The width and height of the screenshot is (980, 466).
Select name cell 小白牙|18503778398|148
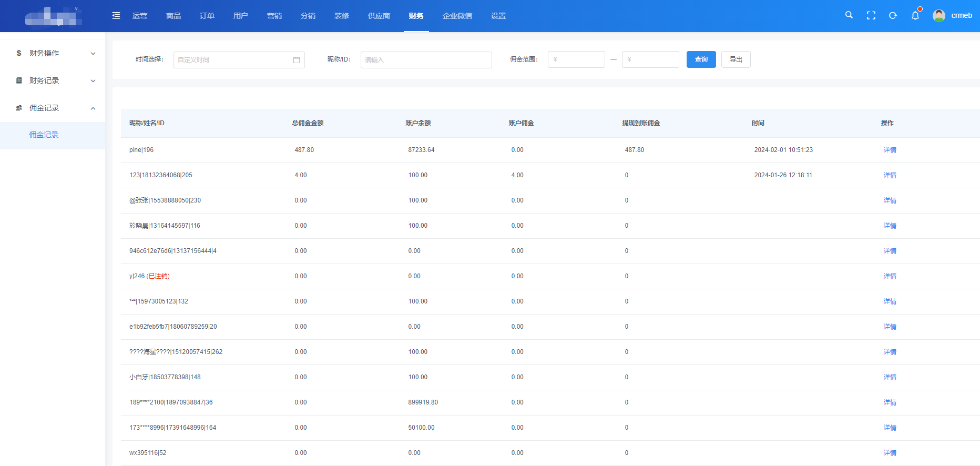click(165, 377)
